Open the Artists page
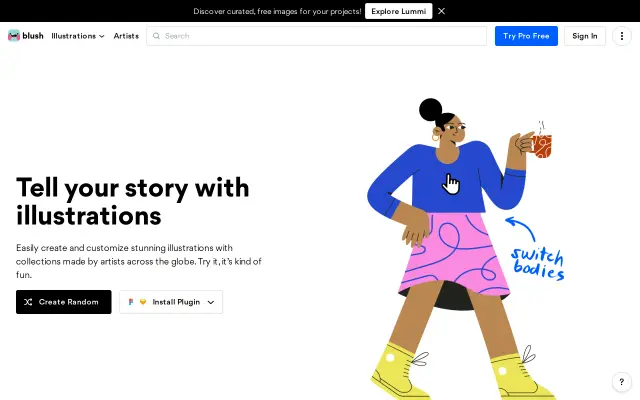Image resolution: width=640 pixels, height=400 pixels. point(126,36)
